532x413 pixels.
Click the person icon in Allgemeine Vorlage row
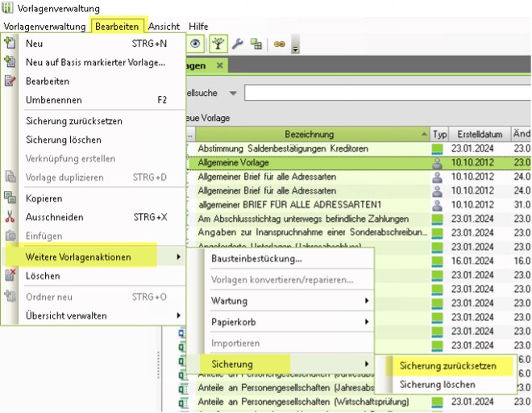[x=438, y=163]
